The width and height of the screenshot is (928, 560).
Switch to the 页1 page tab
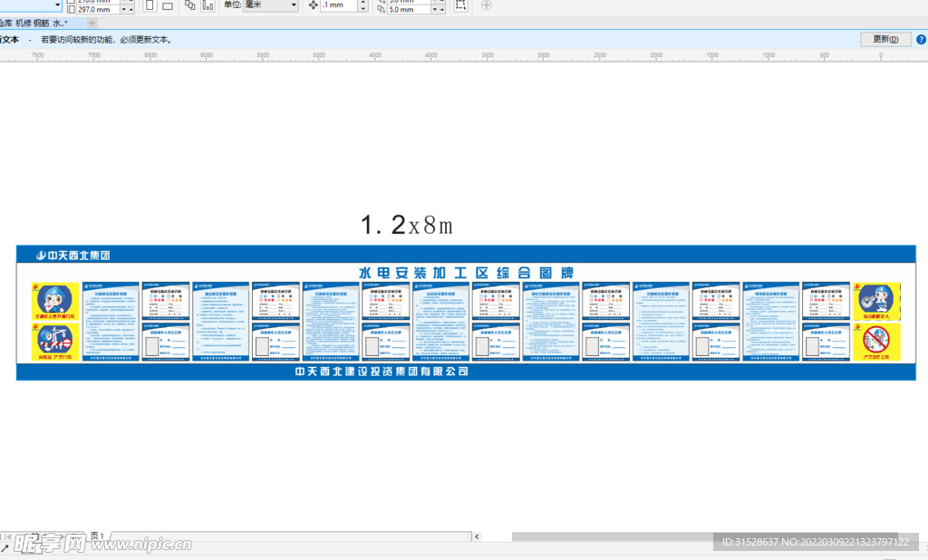97,536
